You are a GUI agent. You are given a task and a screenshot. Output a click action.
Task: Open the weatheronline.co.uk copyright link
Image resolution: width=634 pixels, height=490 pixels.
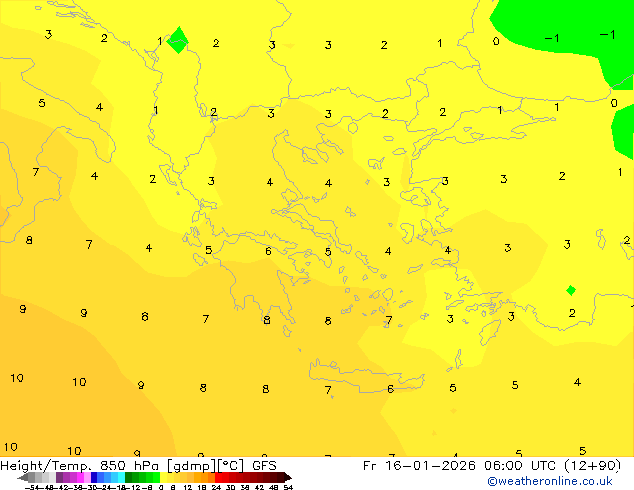tap(549, 481)
